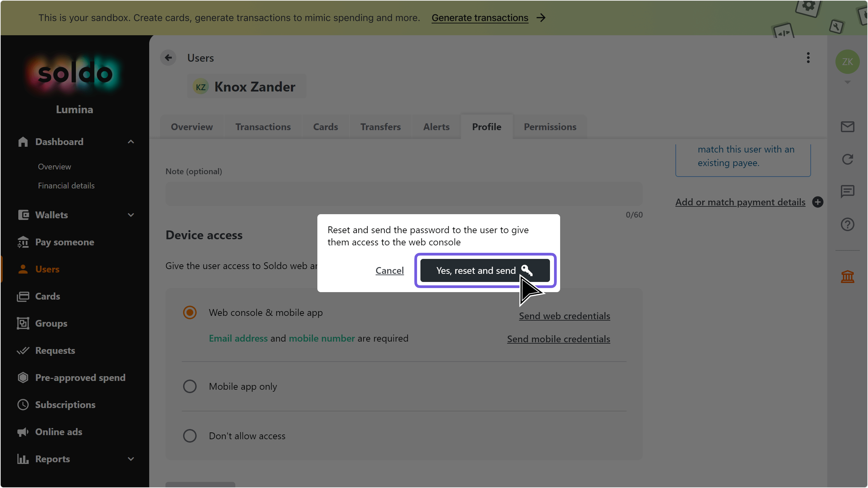Click the back arrow next to Users
868x488 pixels.
[x=169, y=58]
